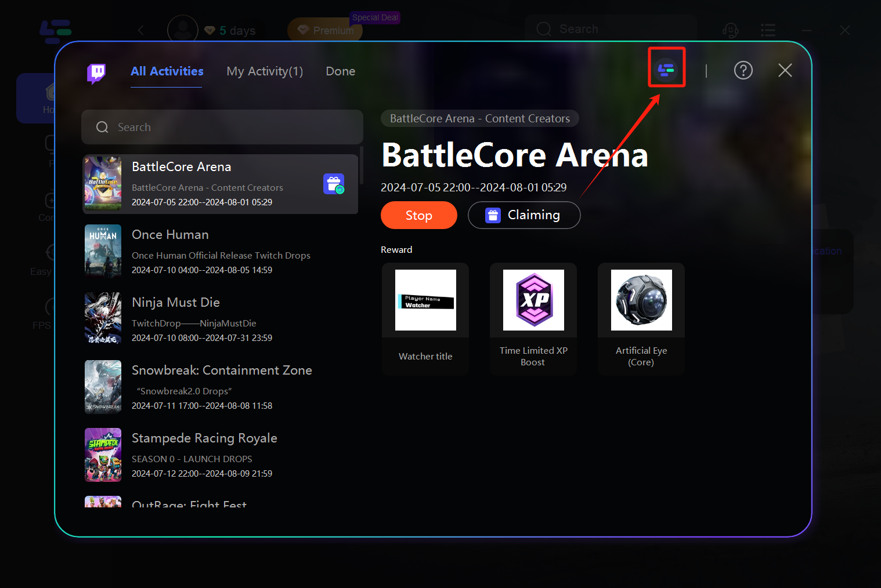
Task: Select the Watcher title reward card
Action: pyautogui.click(x=425, y=319)
